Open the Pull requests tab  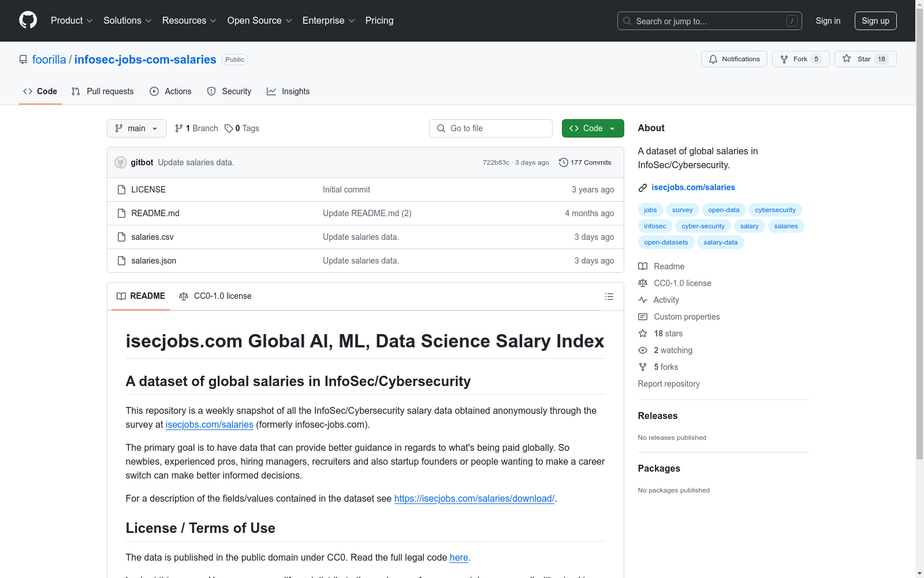pyautogui.click(x=102, y=91)
